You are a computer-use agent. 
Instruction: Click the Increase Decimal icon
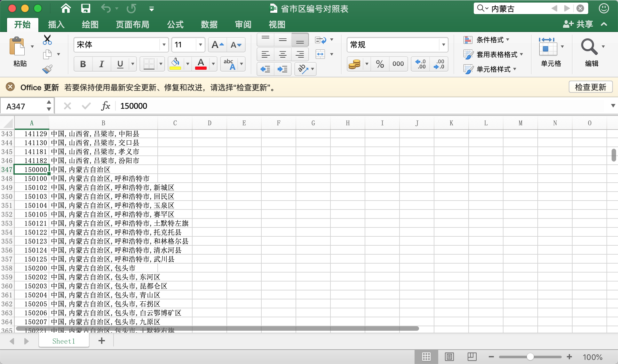pos(420,64)
